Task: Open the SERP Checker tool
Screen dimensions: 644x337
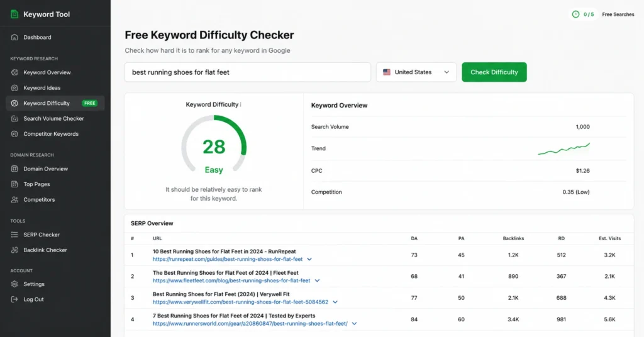Action: pos(55,235)
